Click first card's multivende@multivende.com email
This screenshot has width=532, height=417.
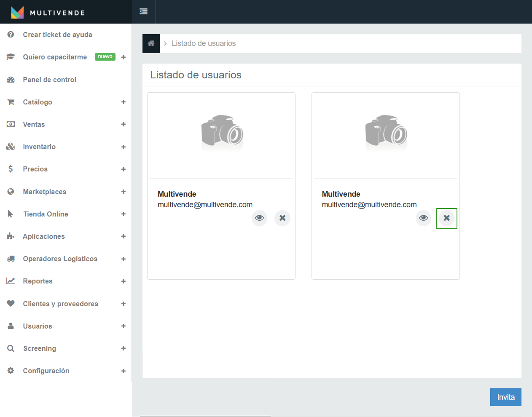205,205
